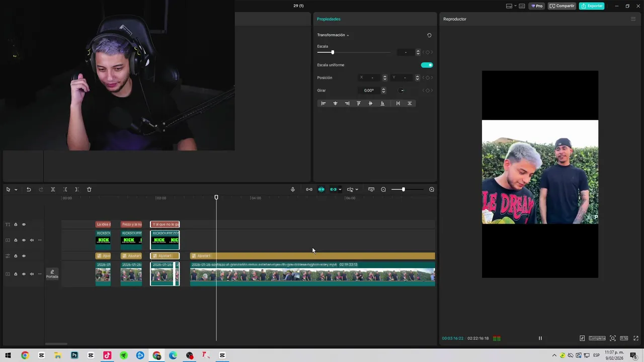The width and height of the screenshot is (644, 362).
Task: Select the long main video clip
Action: click(312, 274)
